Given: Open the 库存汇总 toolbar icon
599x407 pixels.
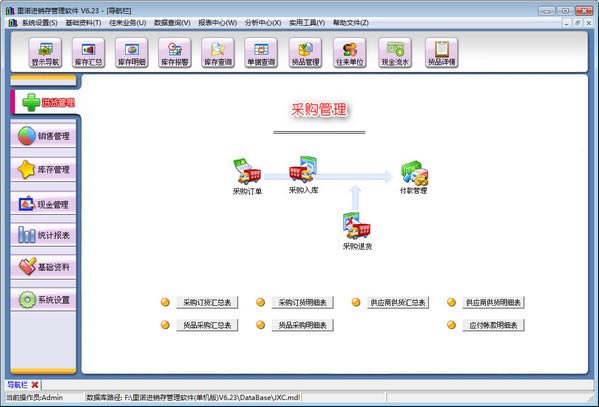Looking at the screenshot, I should coord(88,53).
